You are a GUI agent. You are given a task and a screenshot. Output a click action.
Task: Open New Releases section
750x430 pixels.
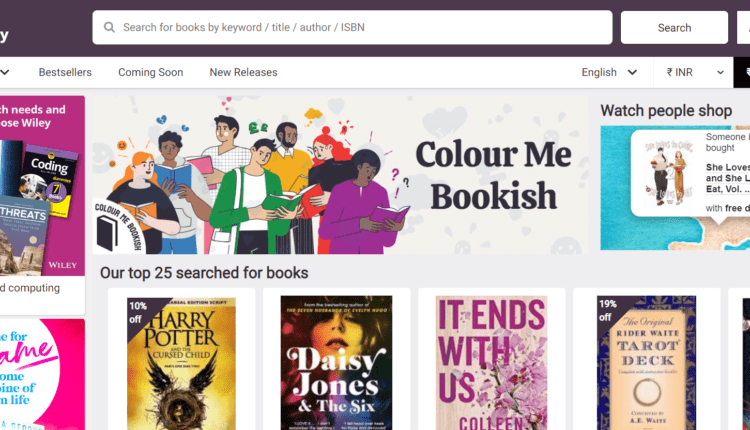243,72
